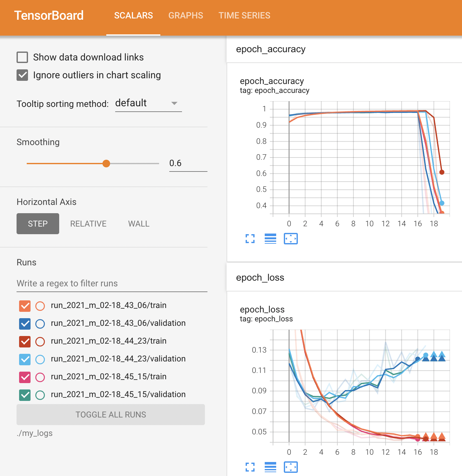Open the TIME SERIES tab
This screenshot has height=476, width=462.
(x=244, y=16)
